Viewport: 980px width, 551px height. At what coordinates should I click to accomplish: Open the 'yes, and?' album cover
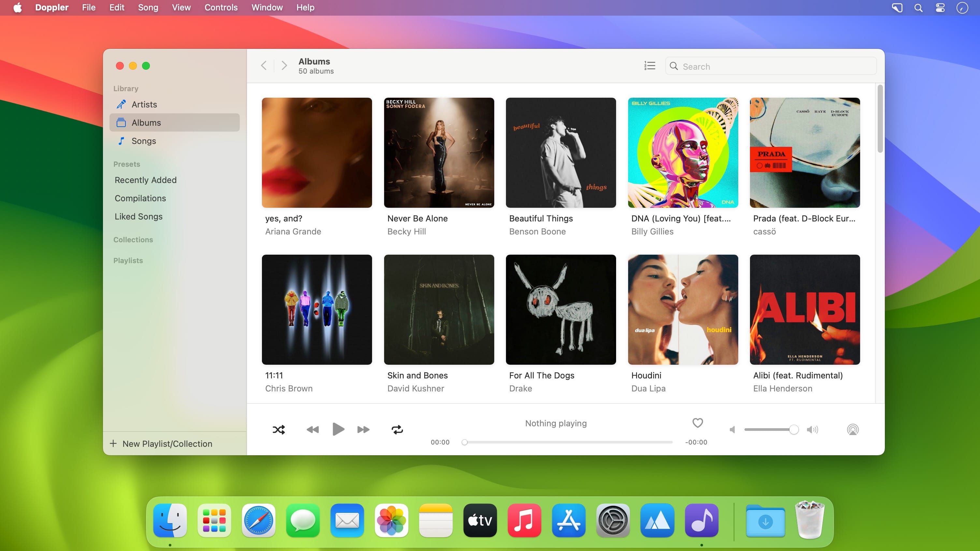(317, 152)
